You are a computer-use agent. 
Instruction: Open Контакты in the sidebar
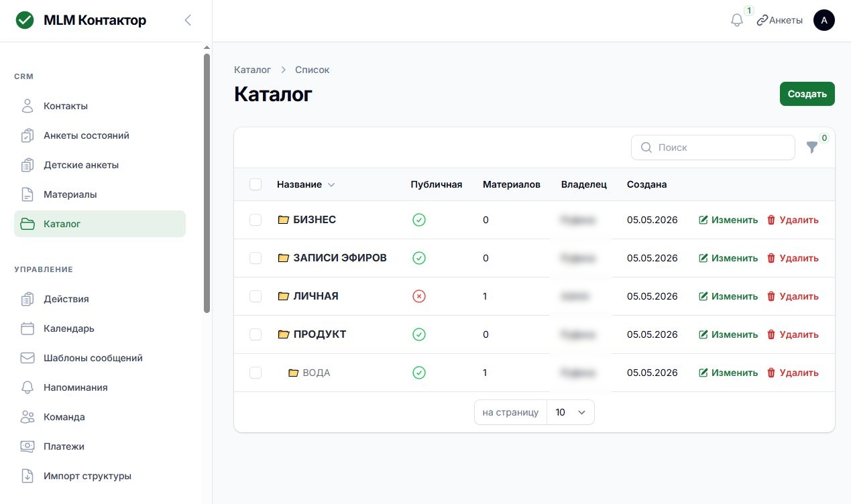100,106
